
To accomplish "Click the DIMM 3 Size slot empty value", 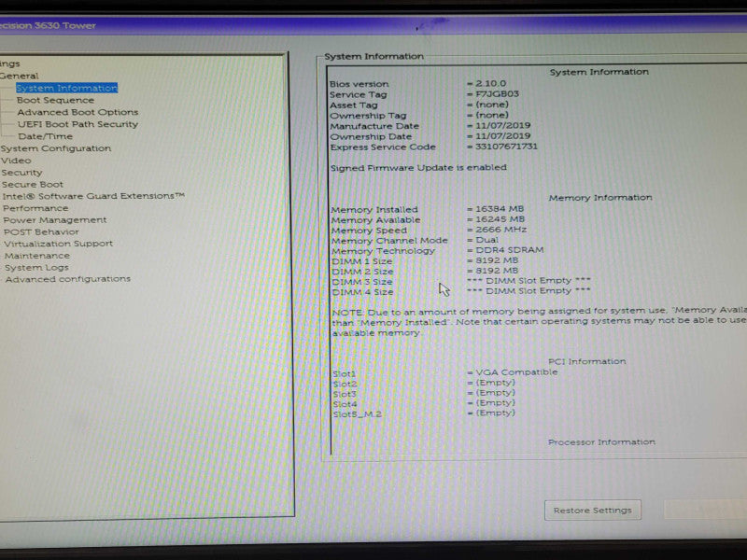I will (x=529, y=281).
